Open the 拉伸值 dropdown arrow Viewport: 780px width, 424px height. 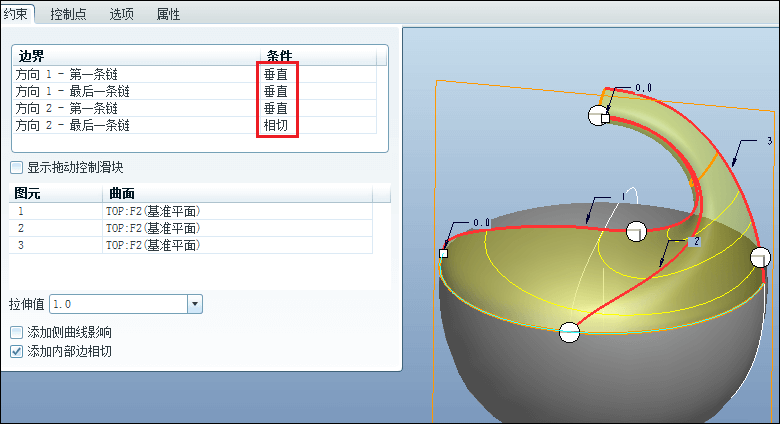[x=195, y=304]
